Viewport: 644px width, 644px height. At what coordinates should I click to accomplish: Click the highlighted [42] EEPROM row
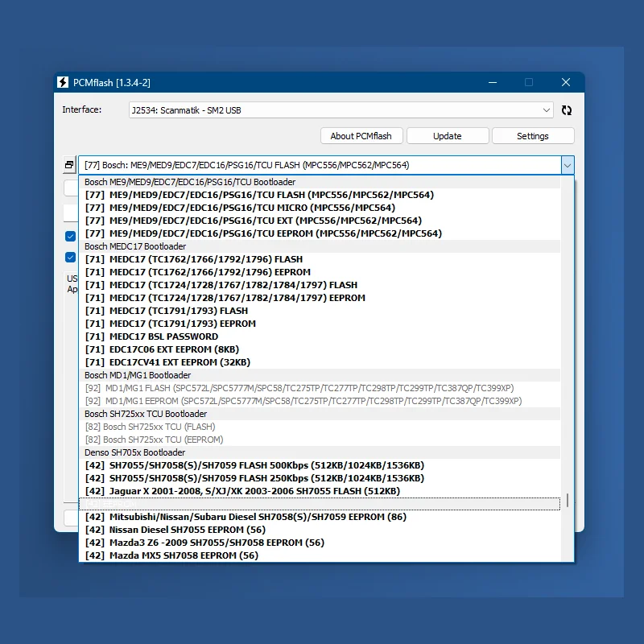[320, 504]
